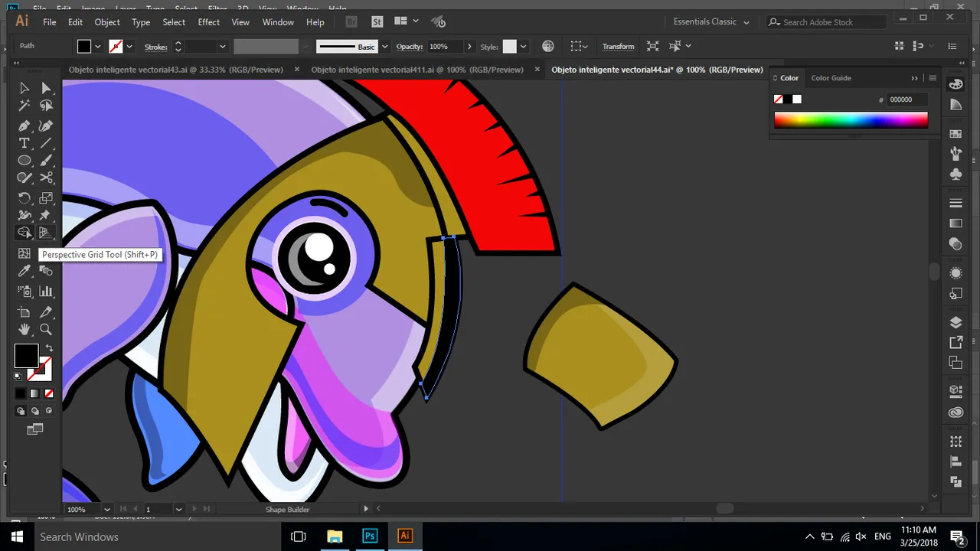Select the Scissors tool
Viewport: 980px width, 551px height.
pos(47,178)
